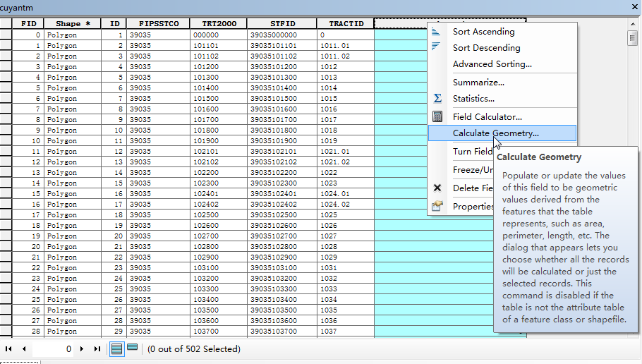
Task: Jump to last record button
Action: [x=97, y=349]
